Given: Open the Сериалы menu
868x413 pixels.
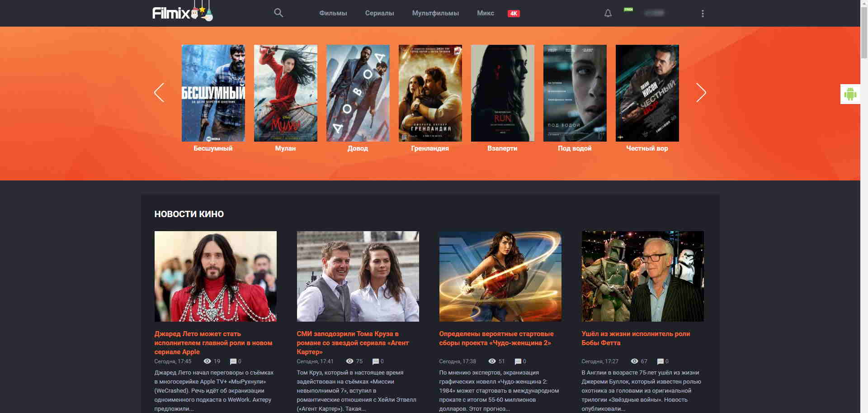Looking at the screenshot, I should pyautogui.click(x=380, y=14).
